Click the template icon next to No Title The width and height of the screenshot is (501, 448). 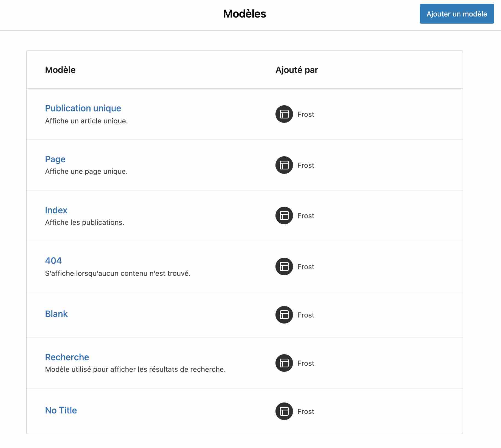click(x=284, y=411)
